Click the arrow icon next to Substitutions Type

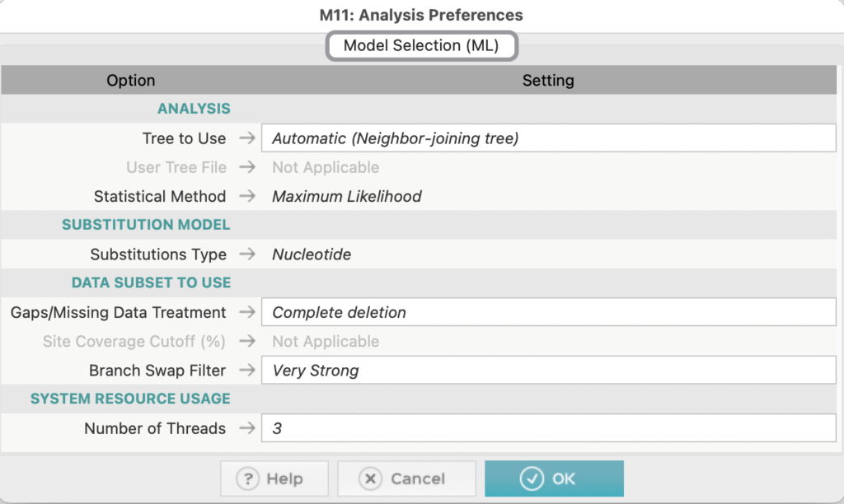(247, 254)
